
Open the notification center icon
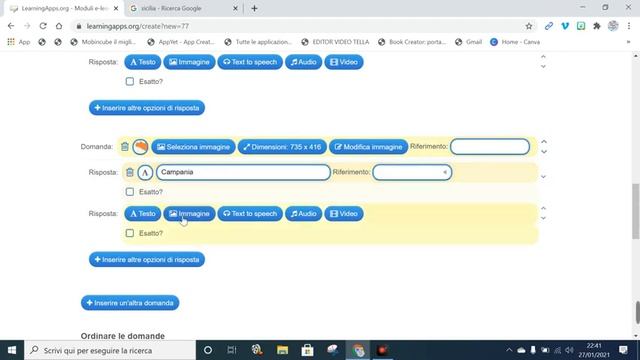[623, 350]
